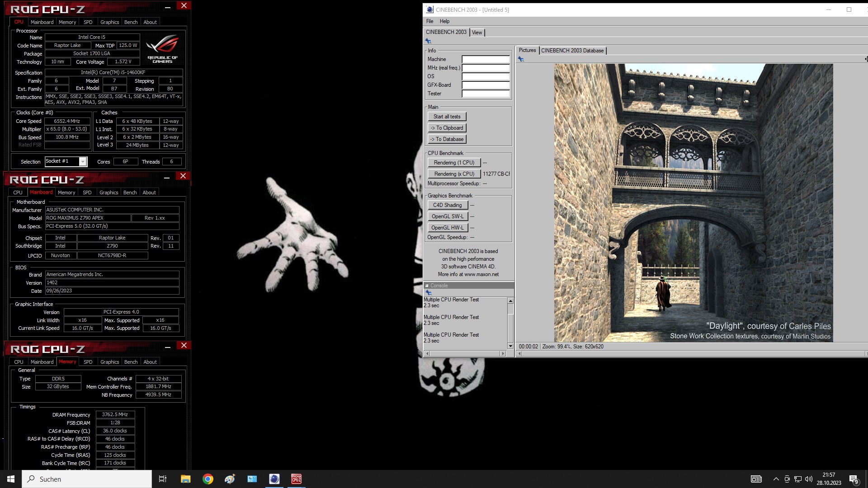Click the Start all tests button
The width and height of the screenshot is (868, 488).
tap(447, 117)
